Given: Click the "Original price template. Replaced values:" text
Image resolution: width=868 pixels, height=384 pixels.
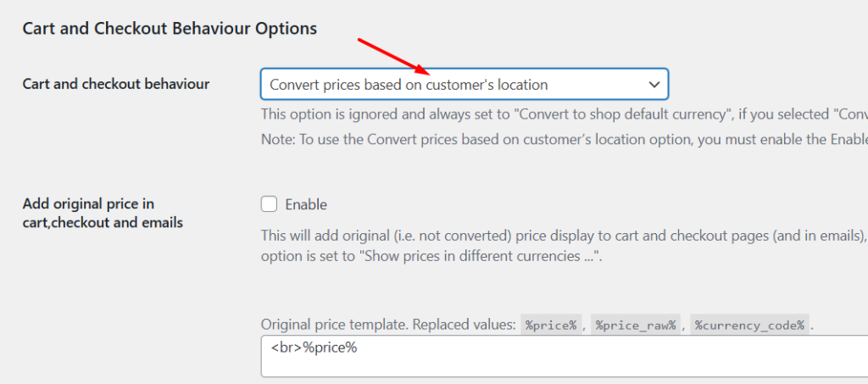Looking at the screenshot, I should click(387, 325).
